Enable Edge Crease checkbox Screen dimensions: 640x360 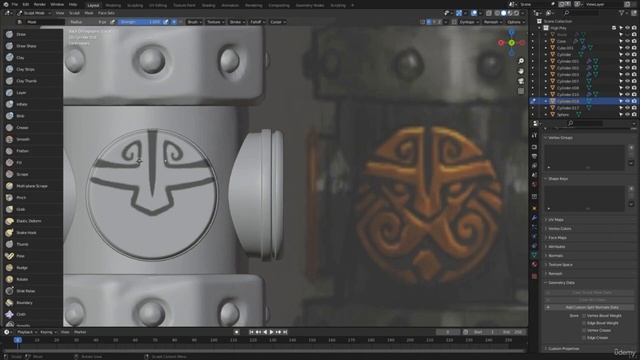[584, 338]
